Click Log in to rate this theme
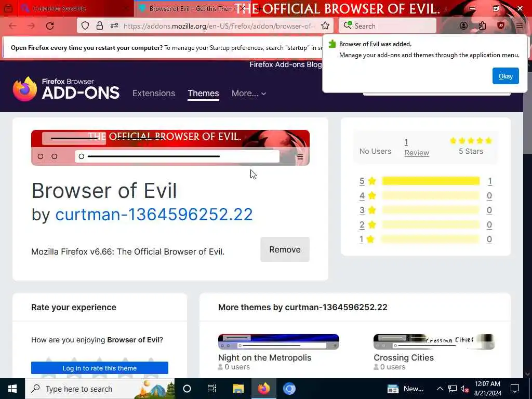This screenshot has width=532, height=399. 99,368
